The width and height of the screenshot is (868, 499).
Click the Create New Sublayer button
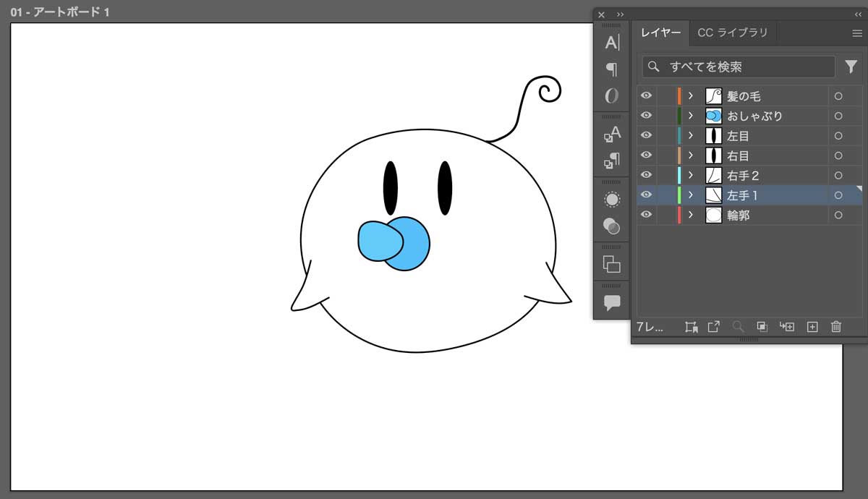(787, 327)
